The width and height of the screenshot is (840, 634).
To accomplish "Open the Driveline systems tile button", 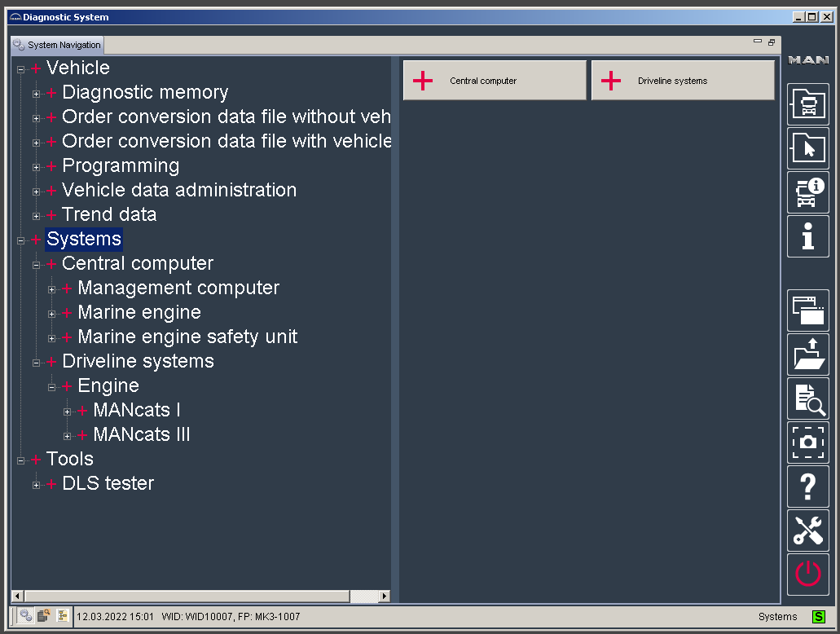I will click(683, 81).
